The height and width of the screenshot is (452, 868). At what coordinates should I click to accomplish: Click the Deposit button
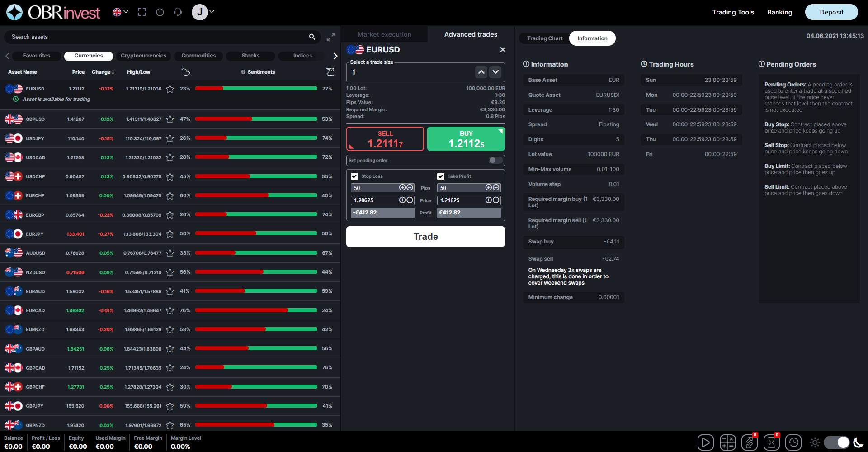(x=831, y=12)
